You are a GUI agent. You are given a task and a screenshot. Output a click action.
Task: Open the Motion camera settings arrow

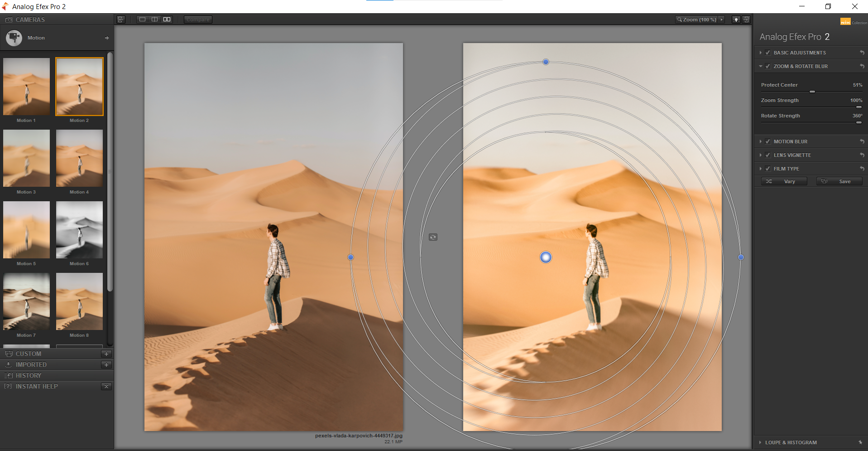107,38
